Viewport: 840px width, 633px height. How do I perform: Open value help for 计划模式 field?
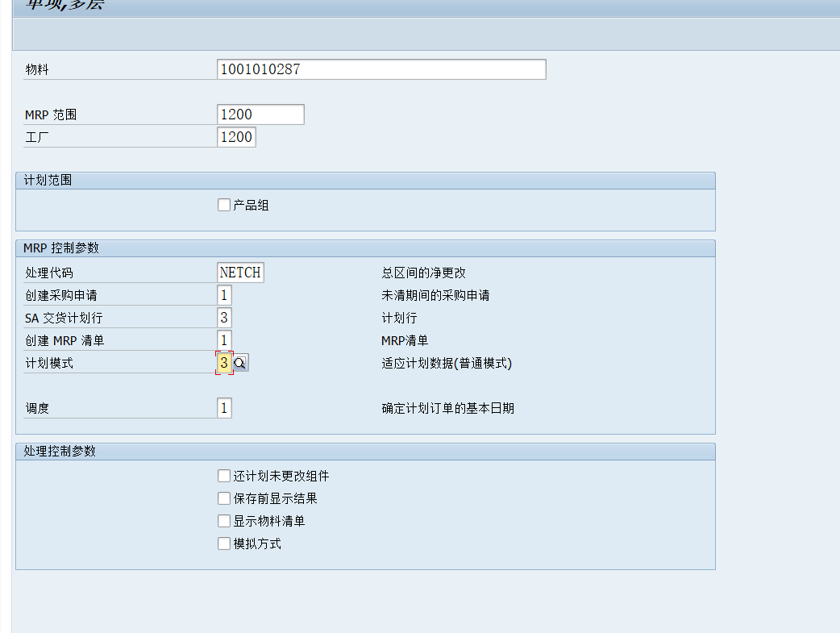pyautogui.click(x=239, y=362)
